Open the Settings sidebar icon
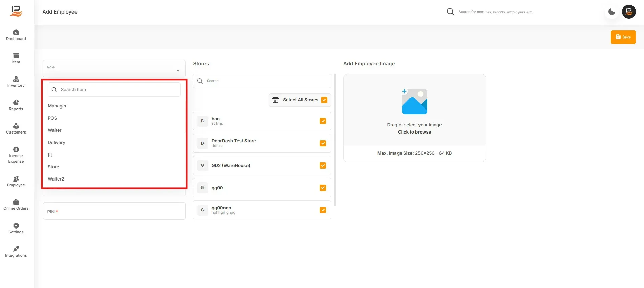 [16, 225]
